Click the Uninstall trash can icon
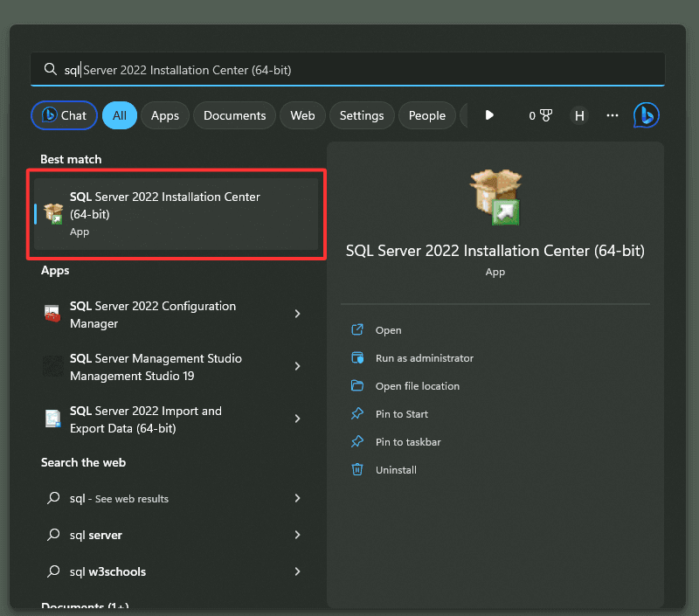This screenshot has height=616, width=699. pos(357,469)
